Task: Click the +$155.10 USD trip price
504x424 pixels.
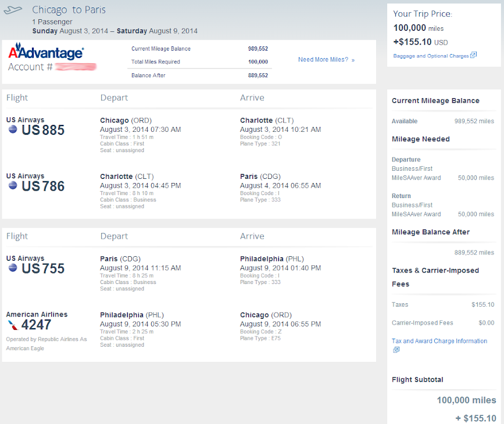Action: tap(420, 42)
